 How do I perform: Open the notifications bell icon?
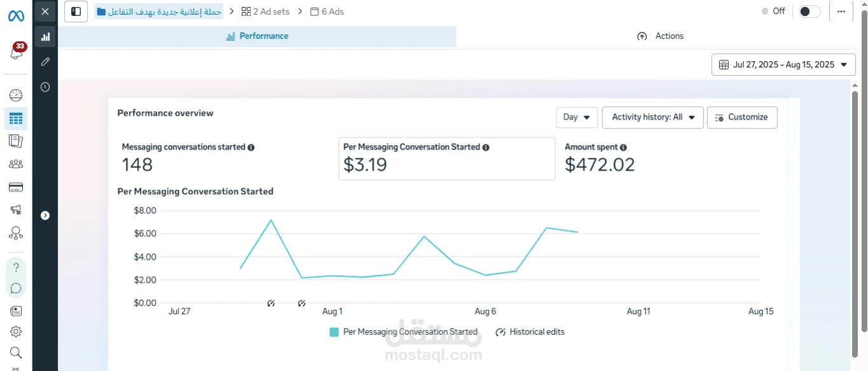(x=16, y=53)
